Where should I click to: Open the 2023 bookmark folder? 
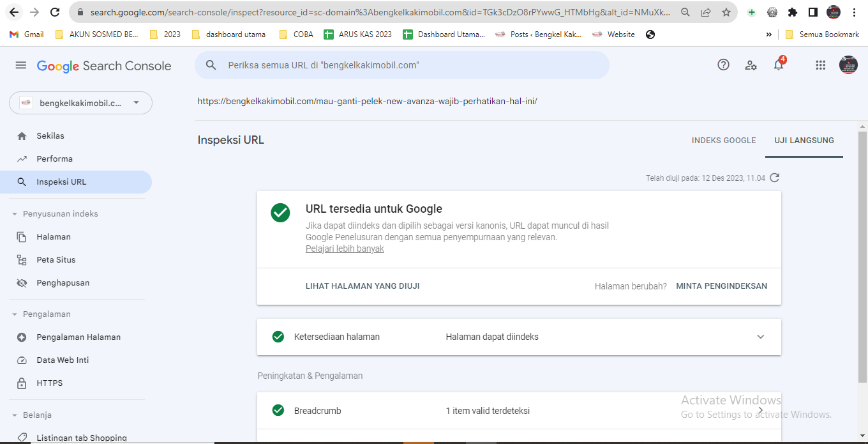165,34
